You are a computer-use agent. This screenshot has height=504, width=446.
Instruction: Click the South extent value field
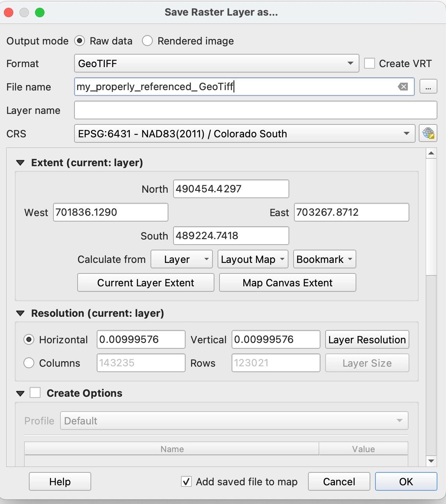(231, 236)
